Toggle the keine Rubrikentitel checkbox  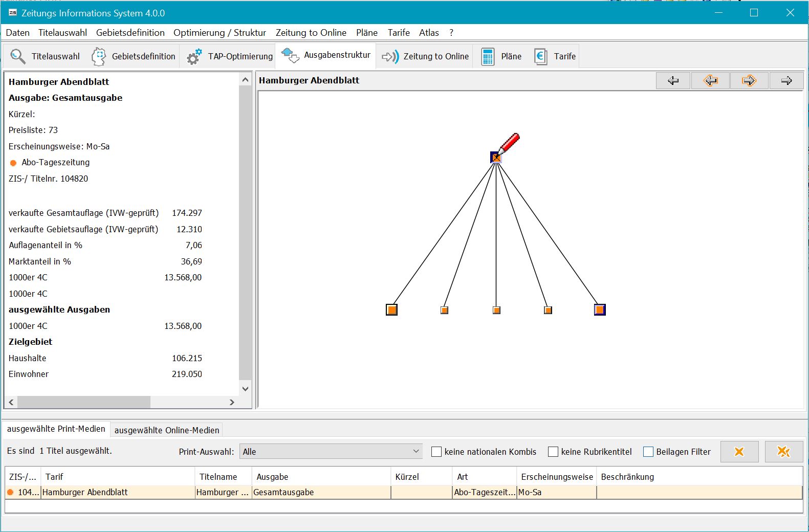553,452
